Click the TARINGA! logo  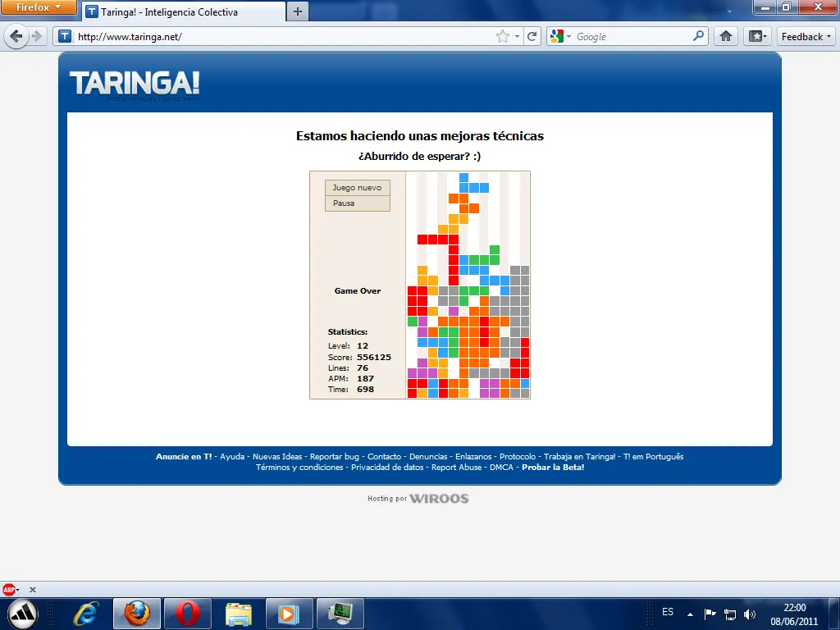tap(135, 84)
